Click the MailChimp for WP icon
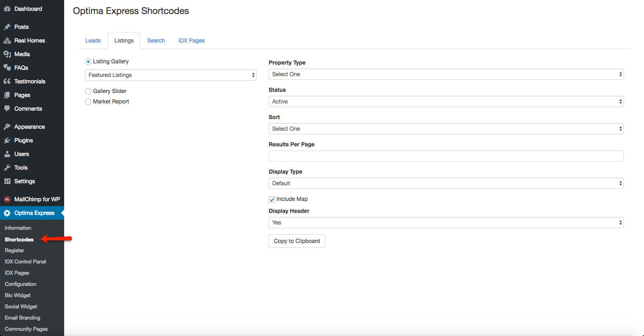 coord(7,199)
